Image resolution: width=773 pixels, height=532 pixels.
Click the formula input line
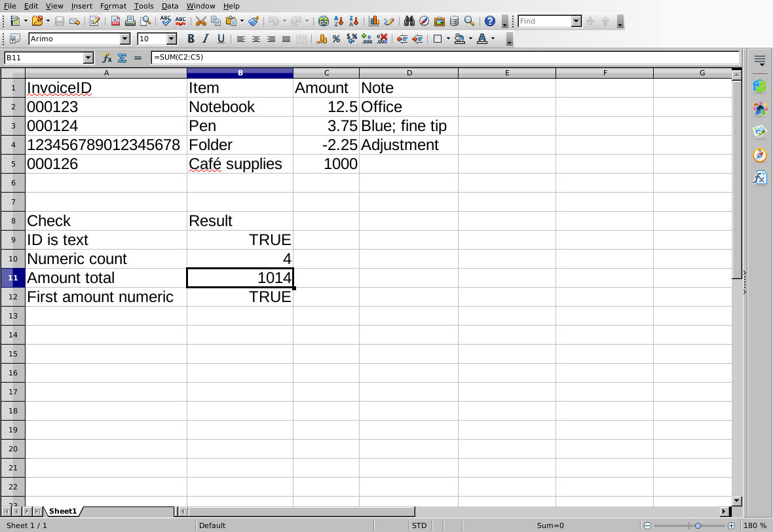click(445, 57)
